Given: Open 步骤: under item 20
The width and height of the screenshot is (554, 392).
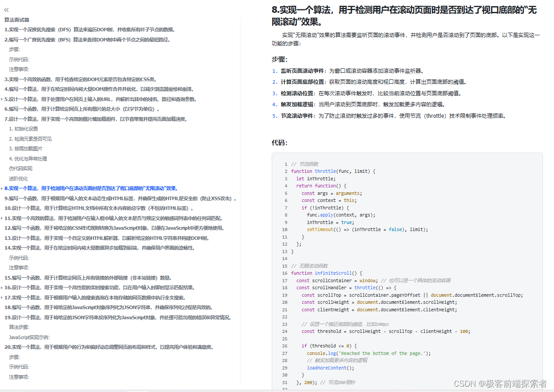Looking at the screenshot, I should point(15,357).
